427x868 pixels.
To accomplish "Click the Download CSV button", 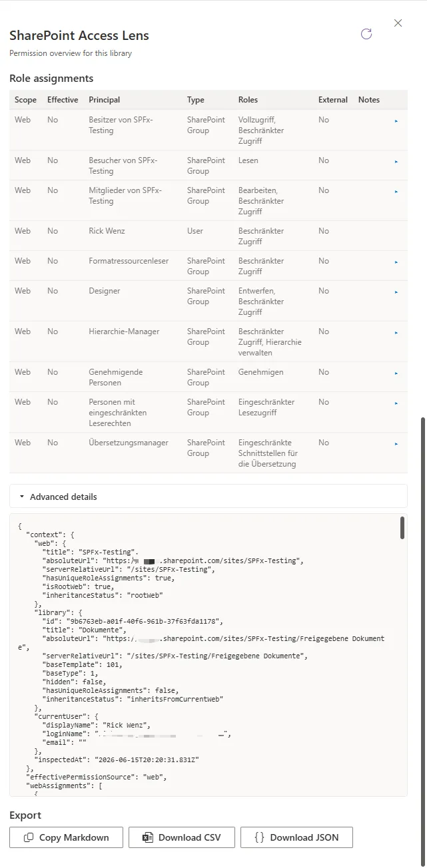I will [x=182, y=837].
